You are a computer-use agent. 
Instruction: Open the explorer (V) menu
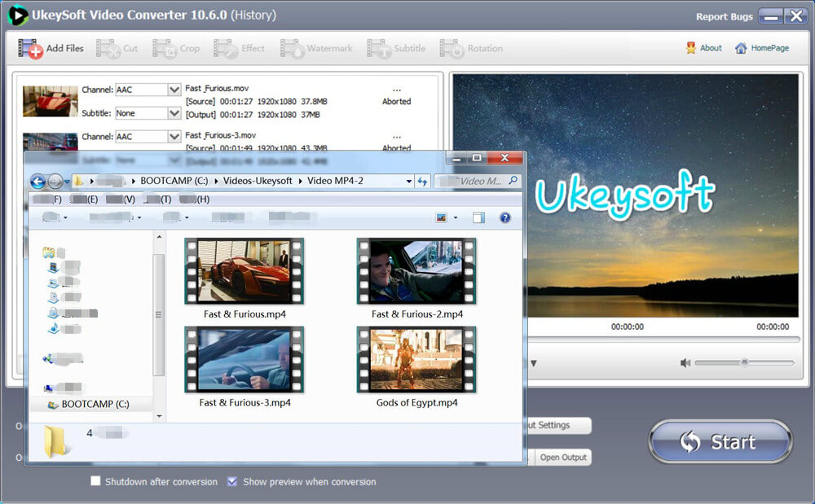pyautogui.click(x=120, y=199)
